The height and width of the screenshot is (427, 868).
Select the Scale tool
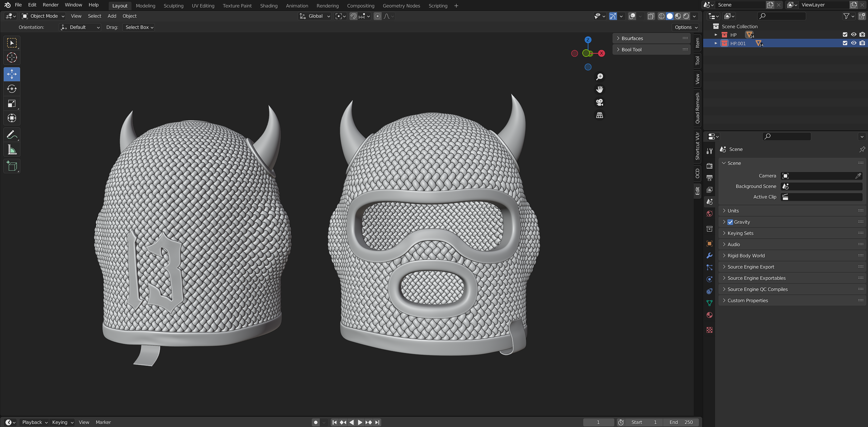[12, 103]
